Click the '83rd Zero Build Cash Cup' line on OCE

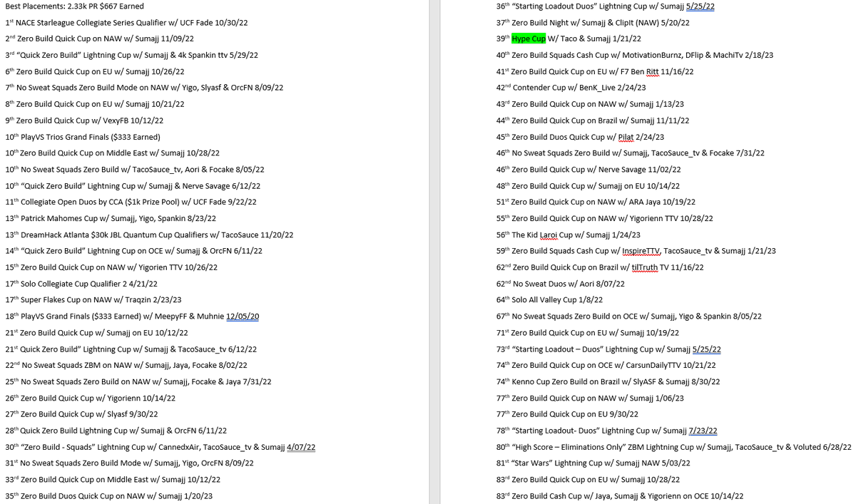620,497
